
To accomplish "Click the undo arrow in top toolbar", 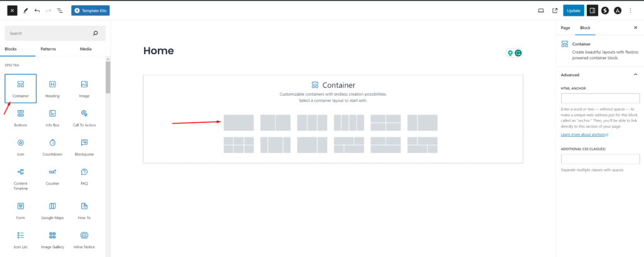I will coord(37,11).
